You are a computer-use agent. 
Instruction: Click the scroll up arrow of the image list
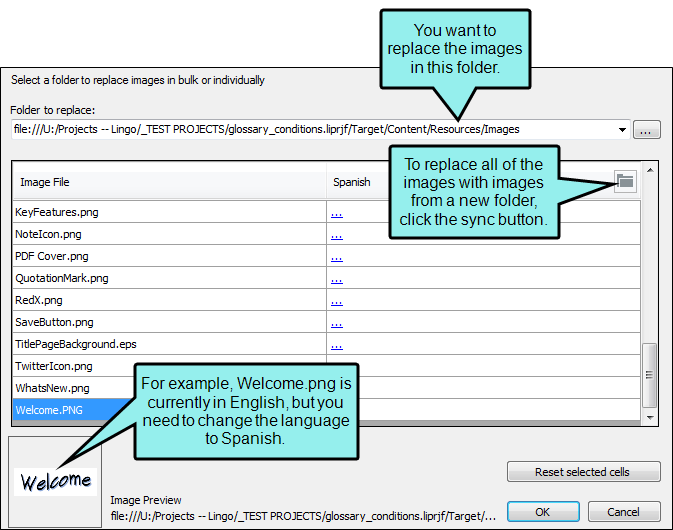click(x=650, y=170)
